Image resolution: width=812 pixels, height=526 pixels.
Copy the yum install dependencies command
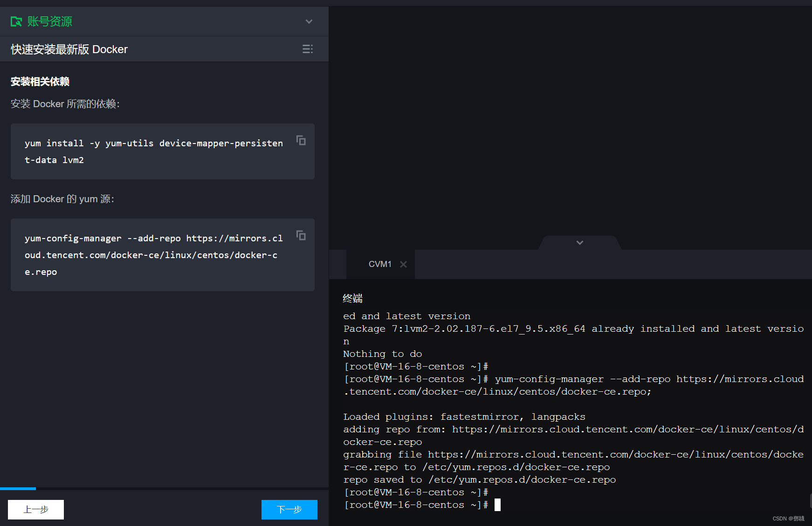301,140
